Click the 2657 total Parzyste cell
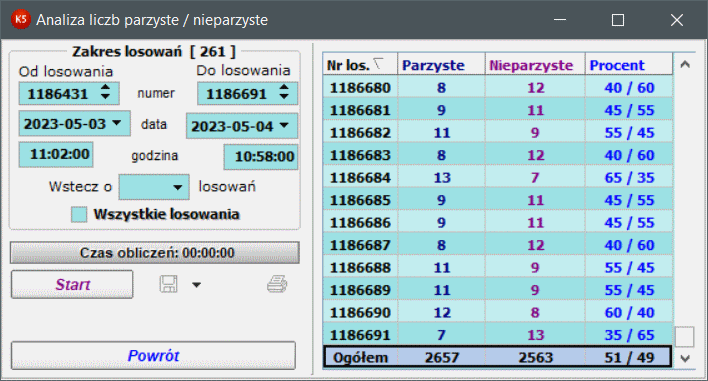The image size is (708, 381). pos(442,358)
